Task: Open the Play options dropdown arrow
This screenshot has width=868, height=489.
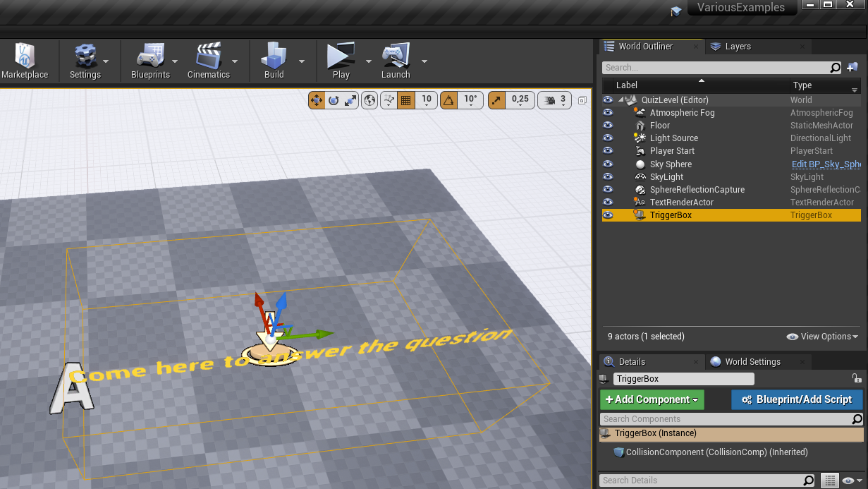Action: 368,61
